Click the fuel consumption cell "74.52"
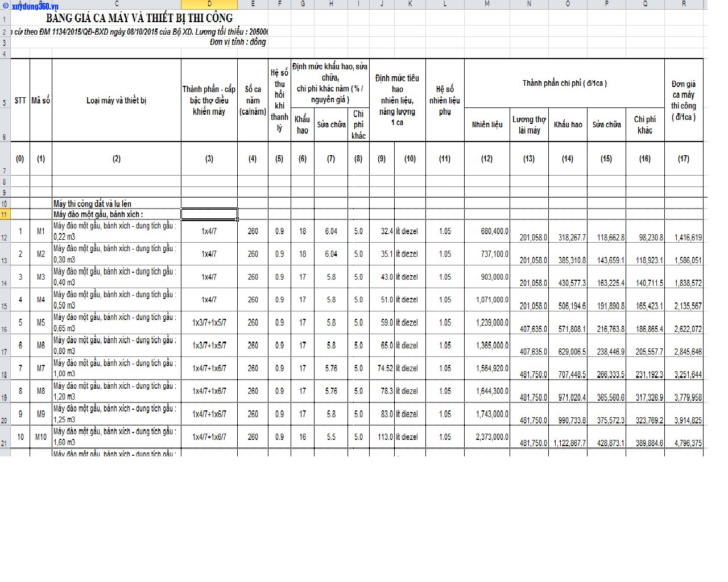The height and width of the screenshot is (582, 728). coord(382,368)
